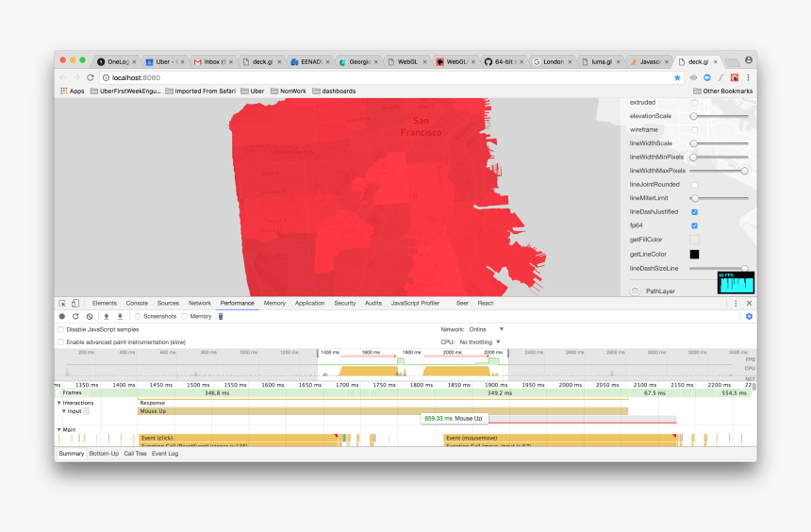The height and width of the screenshot is (532, 811).
Task: Save the profile with the download icon
Action: tap(120, 316)
